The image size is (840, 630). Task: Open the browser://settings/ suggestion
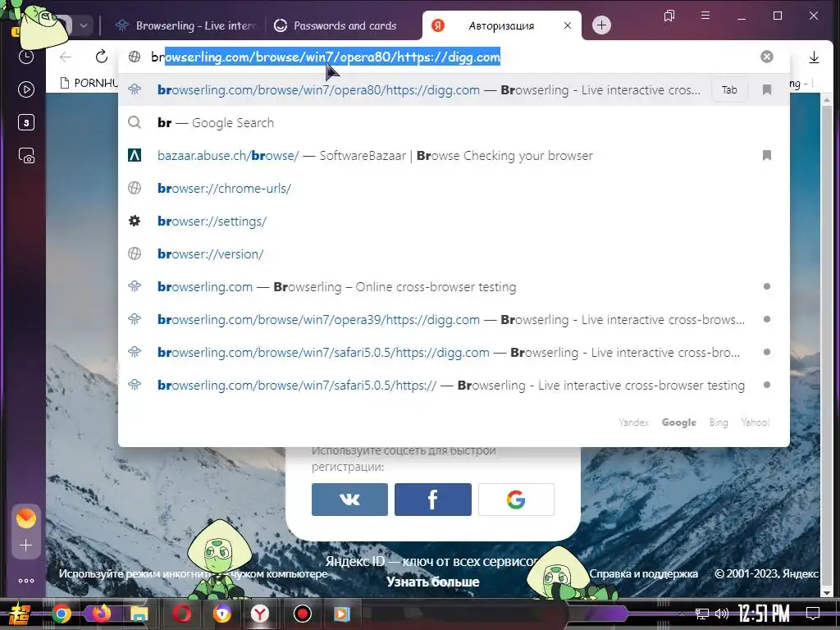[x=454, y=221]
